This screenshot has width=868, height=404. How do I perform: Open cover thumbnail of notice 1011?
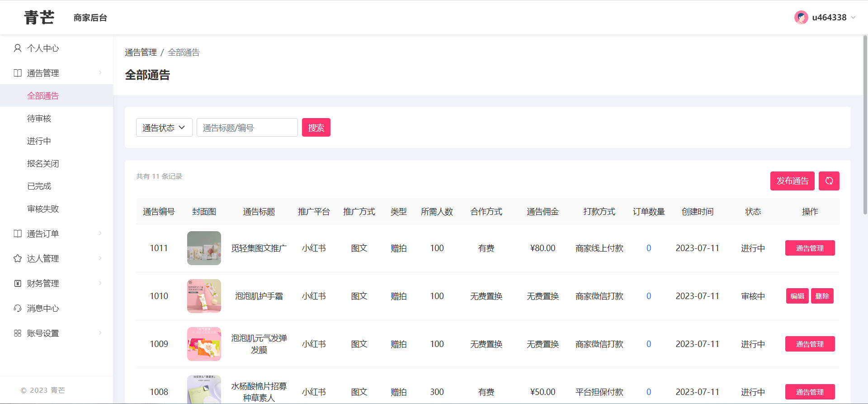[x=204, y=248]
